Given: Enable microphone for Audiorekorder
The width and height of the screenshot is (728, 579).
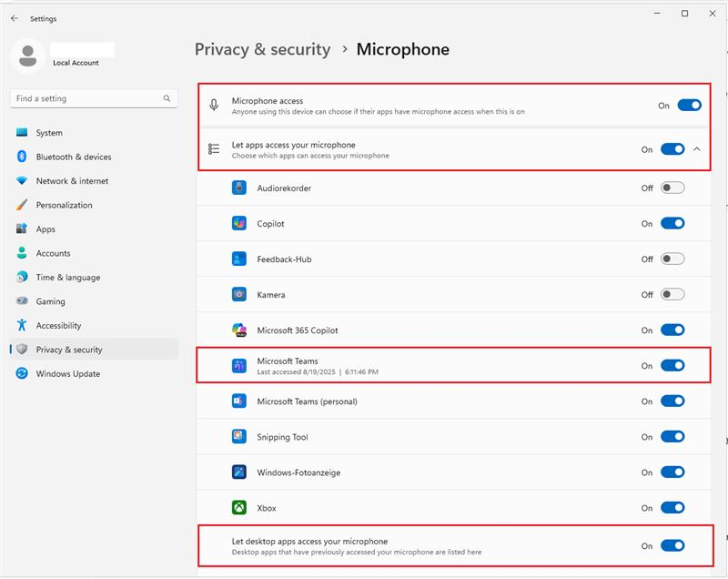Looking at the screenshot, I should coord(672,188).
